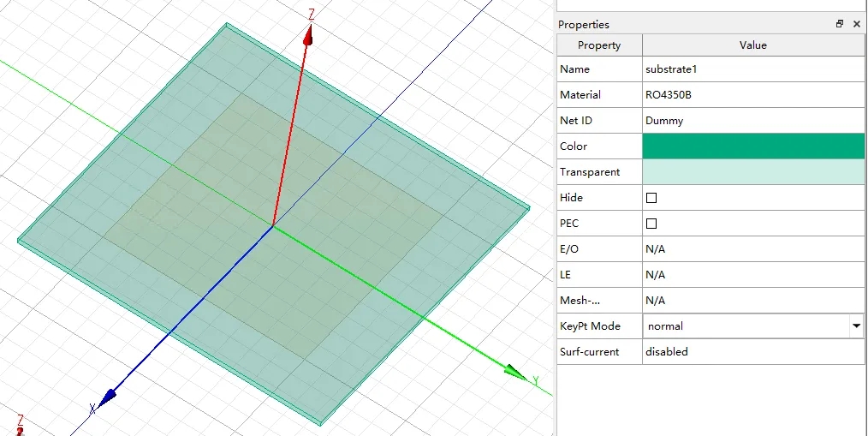
Task: Click the Value column header
Action: (753, 45)
